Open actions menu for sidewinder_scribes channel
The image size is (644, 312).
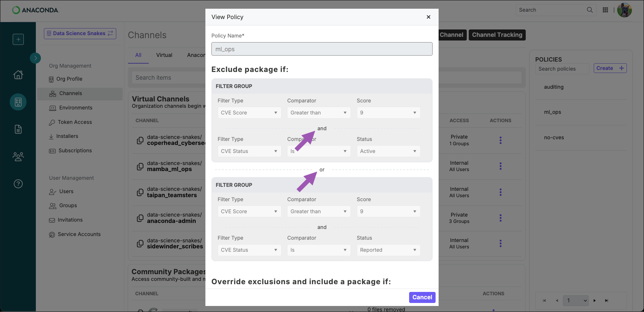(x=500, y=243)
